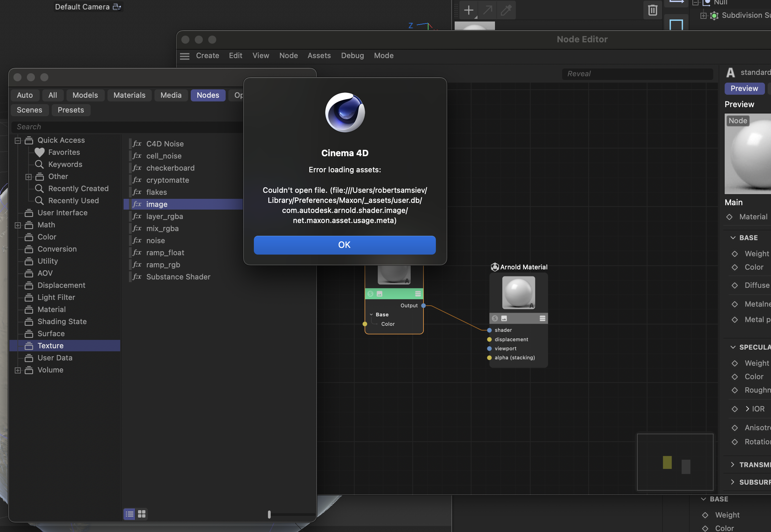Select the Materials tab in asset browser

click(x=129, y=95)
